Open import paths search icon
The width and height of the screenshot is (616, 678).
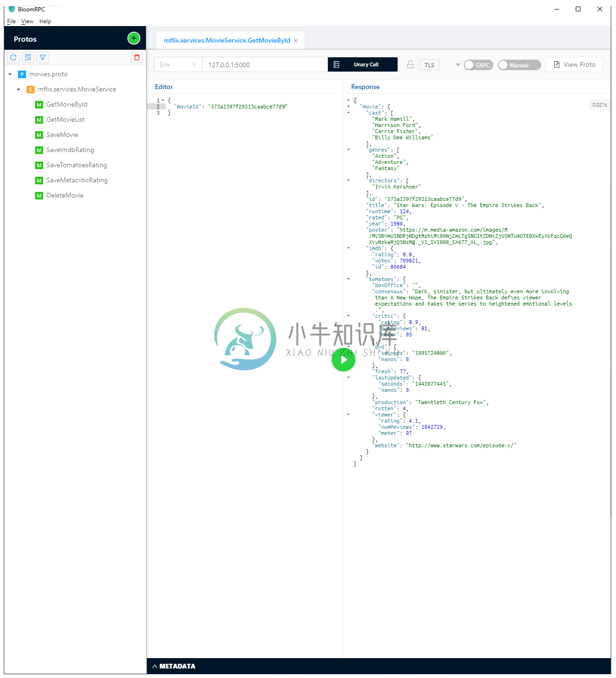(x=28, y=57)
